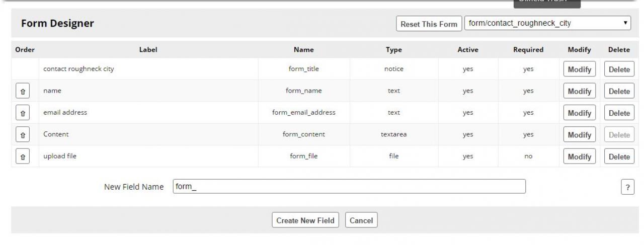
Task: Click the Label column header
Action: coord(148,50)
